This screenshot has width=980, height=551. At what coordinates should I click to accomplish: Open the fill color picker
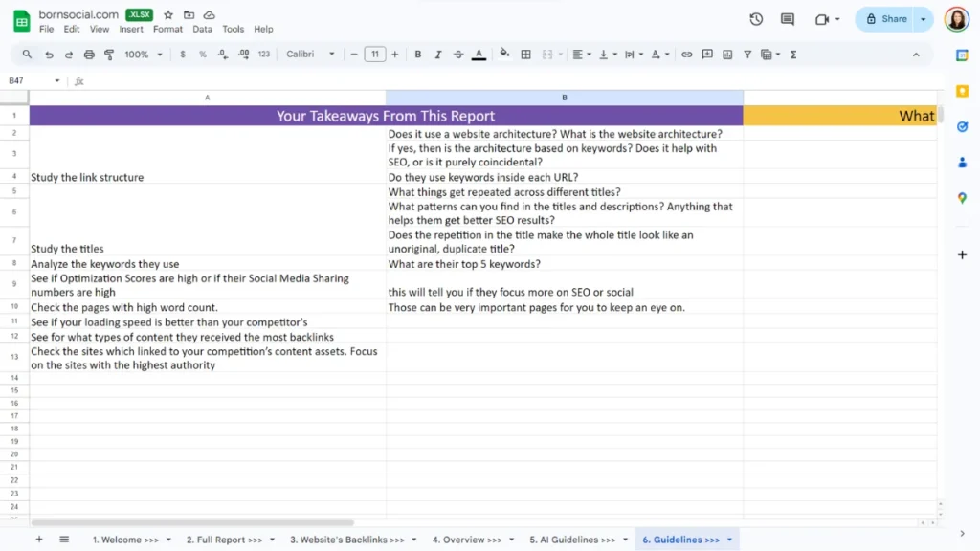(x=504, y=55)
